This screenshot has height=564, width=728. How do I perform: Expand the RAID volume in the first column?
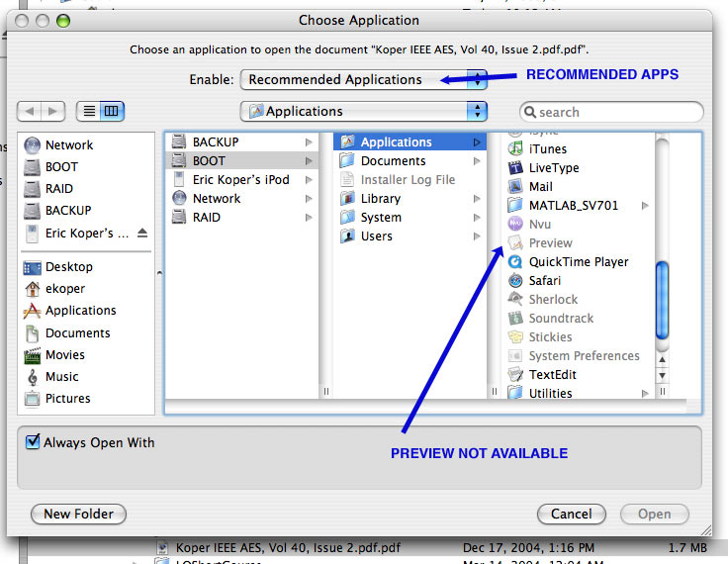pyautogui.click(x=309, y=218)
